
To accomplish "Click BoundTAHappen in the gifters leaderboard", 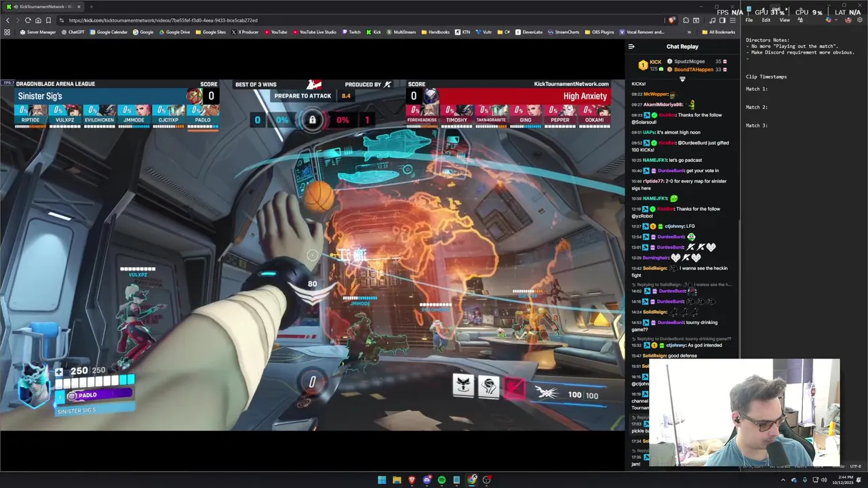I will click(693, 69).
